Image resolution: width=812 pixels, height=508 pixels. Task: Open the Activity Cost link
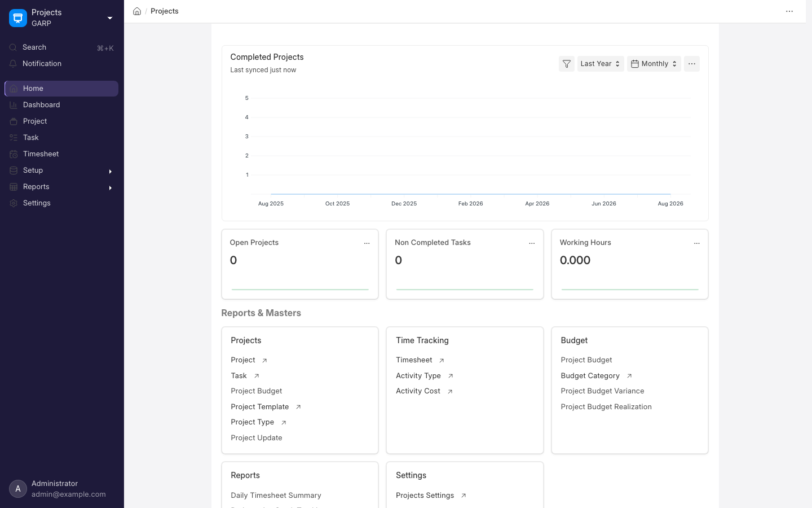click(418, 391)
